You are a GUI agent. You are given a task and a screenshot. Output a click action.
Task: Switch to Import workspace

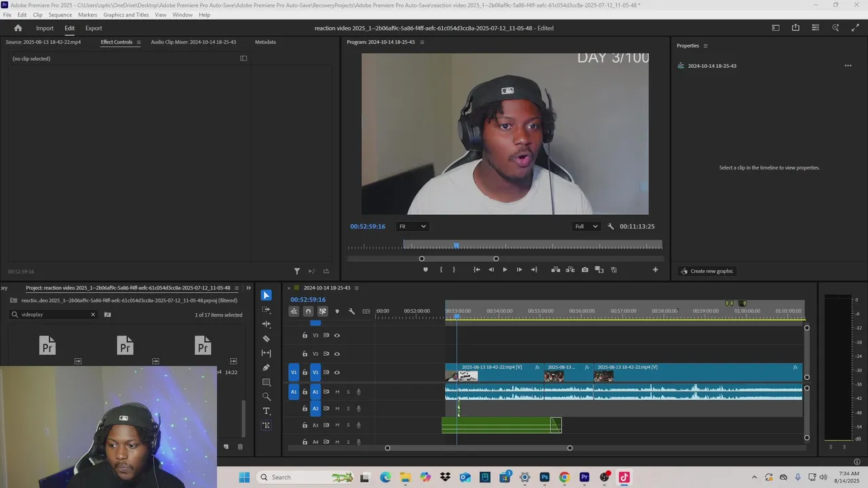click(x=45, y=28)
